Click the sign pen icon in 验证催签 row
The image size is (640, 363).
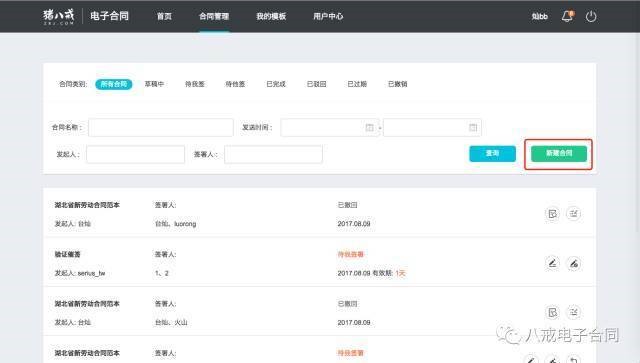click(573, 263)
